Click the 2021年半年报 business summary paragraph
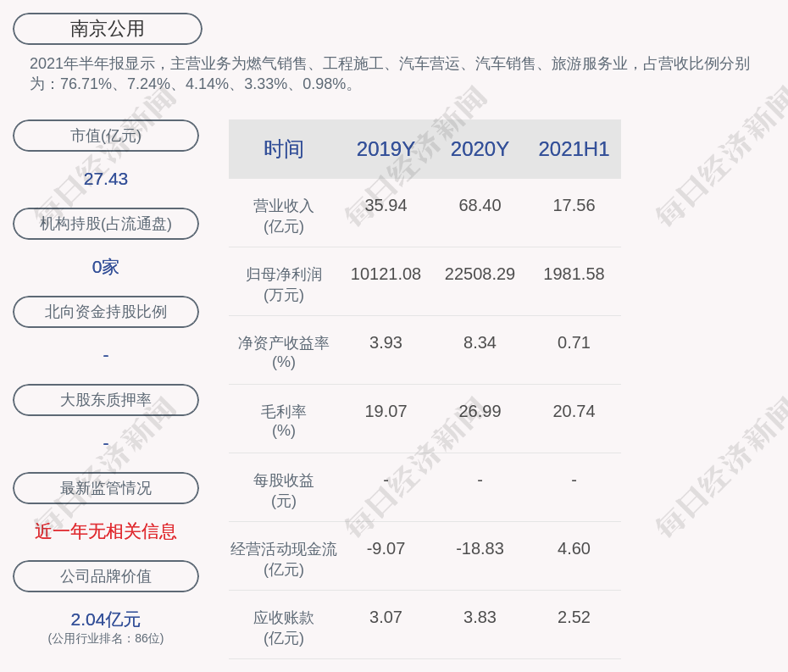Viewport: 788px width, 672px height. [390, 74]
